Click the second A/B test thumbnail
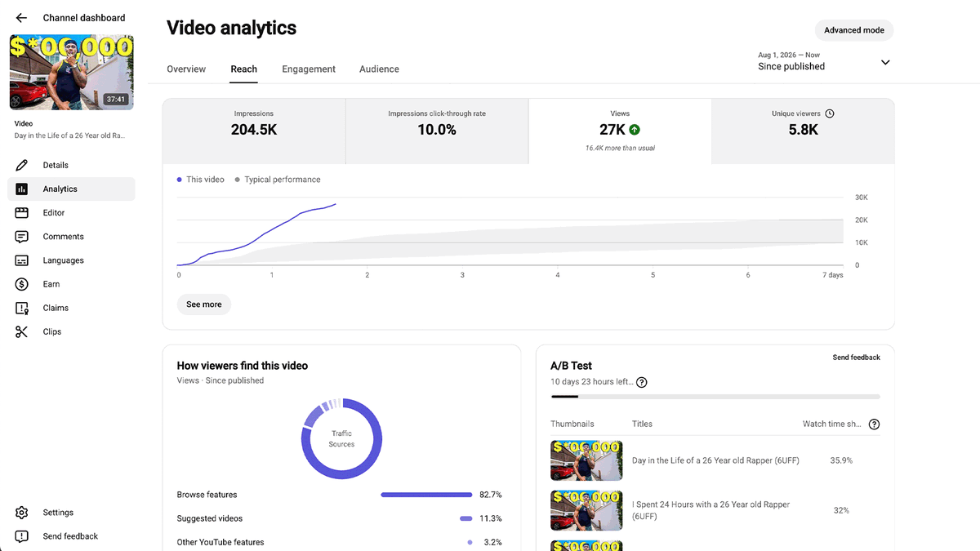980x551 pixels. click(586, 510)
